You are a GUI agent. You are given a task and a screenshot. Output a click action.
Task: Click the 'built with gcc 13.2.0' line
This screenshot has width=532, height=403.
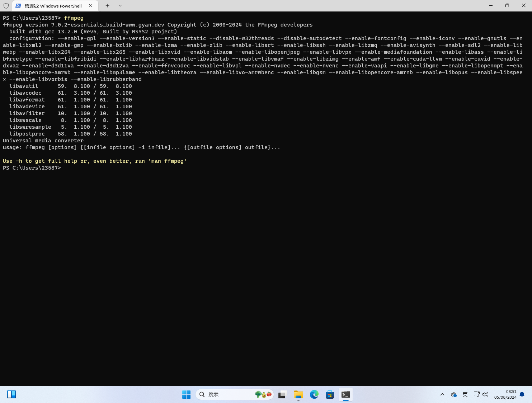pos(93,32)
